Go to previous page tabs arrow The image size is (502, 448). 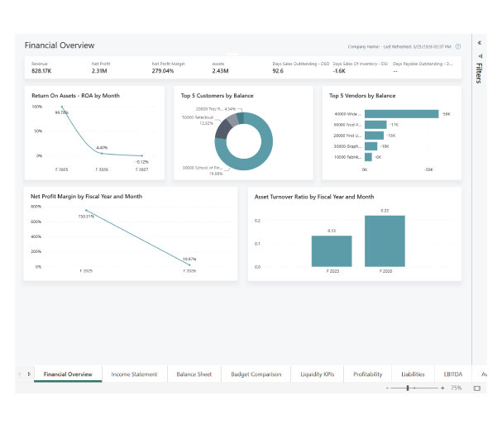pos(20,374)
